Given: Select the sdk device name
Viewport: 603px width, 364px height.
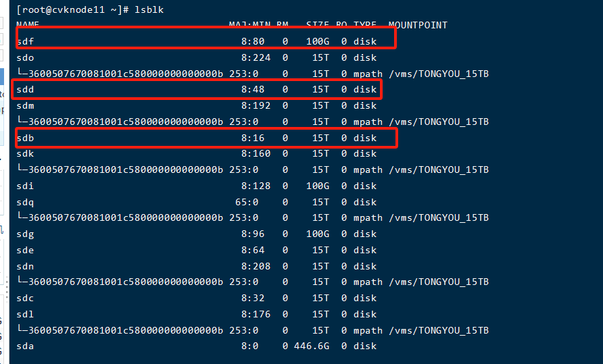Looking at the screenshot, I should pos(26,154).
